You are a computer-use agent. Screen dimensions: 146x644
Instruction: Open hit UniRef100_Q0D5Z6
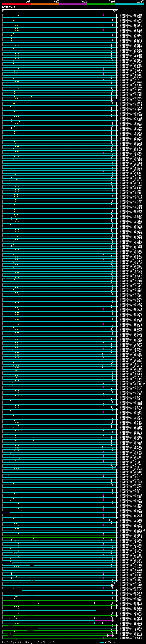point(131,590)
